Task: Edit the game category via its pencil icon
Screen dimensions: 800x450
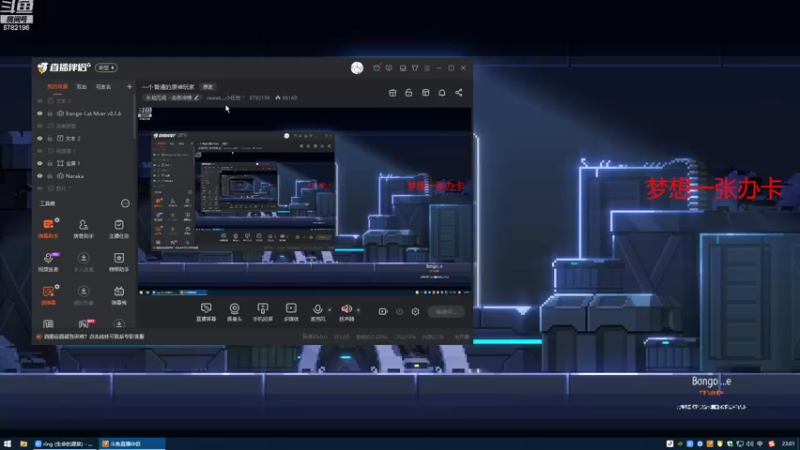Action: (196, 97)
